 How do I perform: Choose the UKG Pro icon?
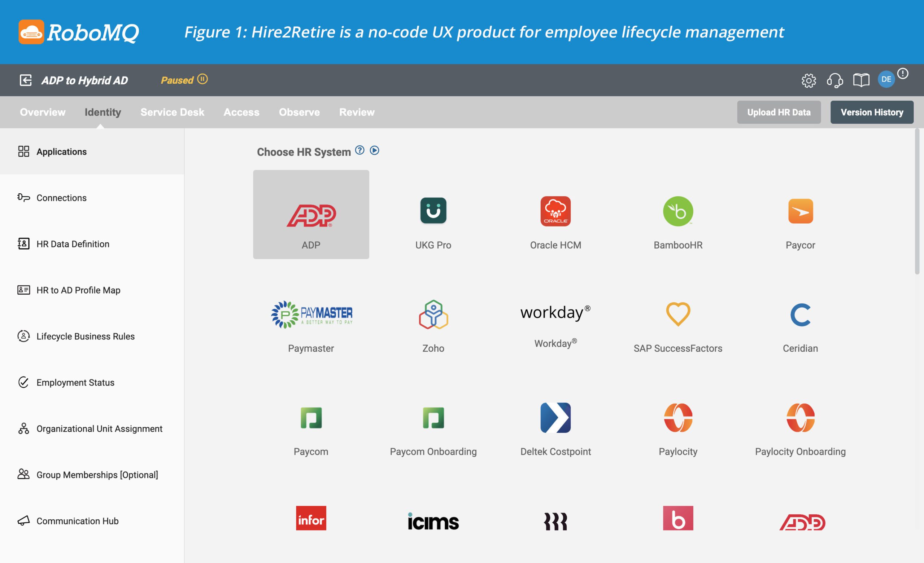click(433, 211)
